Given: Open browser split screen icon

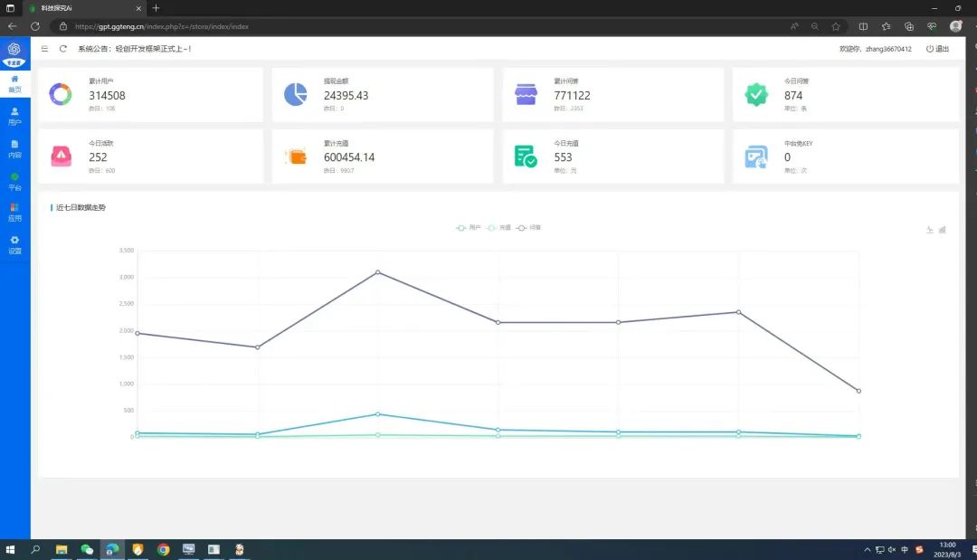Looking at the screenshot, I should 863,26.
